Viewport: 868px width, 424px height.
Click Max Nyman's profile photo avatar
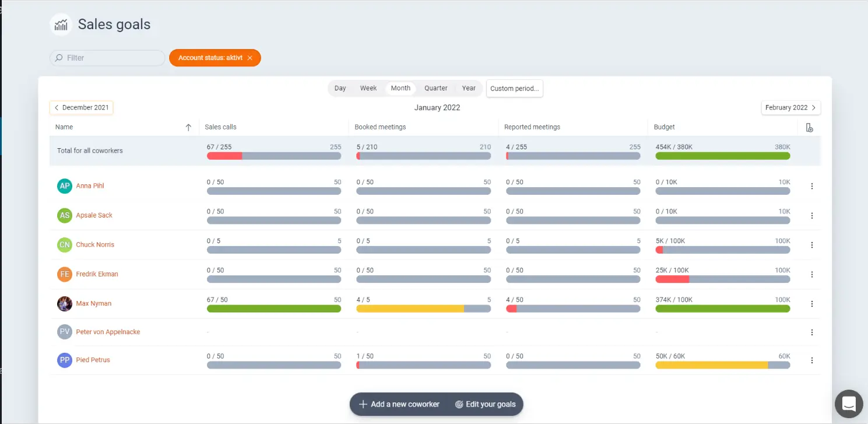click(65, 304)
